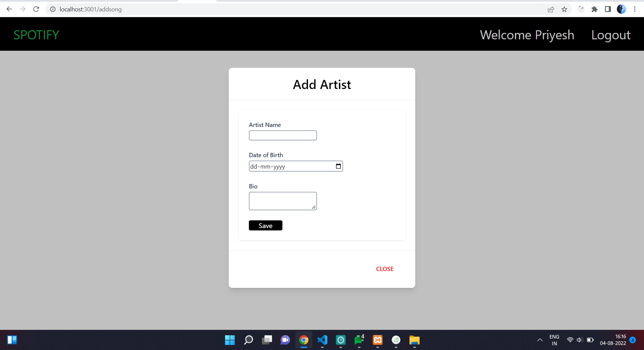644x350 pixels.
Task: Click inside the Artist Name field
Action: pos(282,135)
